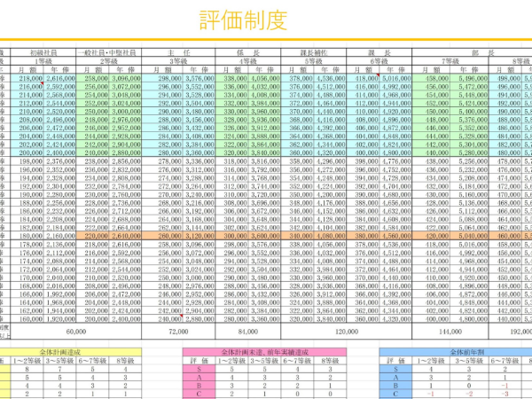Screen dimensions: 532x399
Task: Select monthly cell 438,000
Action: coord(431,161)
